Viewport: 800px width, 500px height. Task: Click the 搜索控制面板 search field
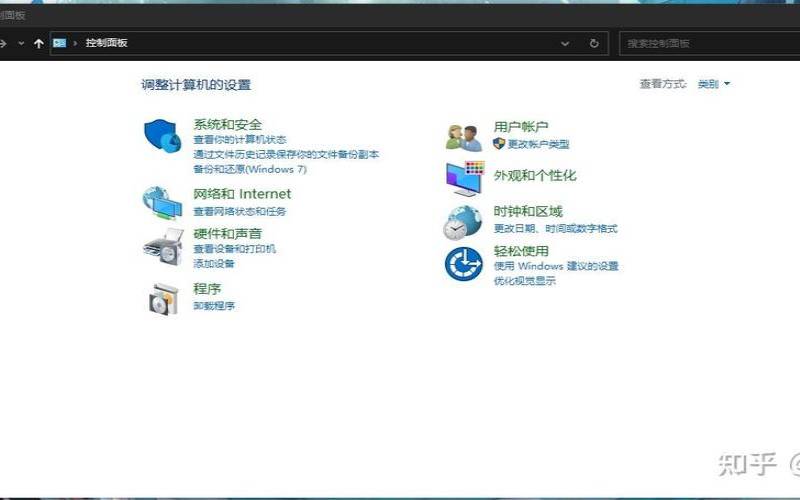click(709, 43)
